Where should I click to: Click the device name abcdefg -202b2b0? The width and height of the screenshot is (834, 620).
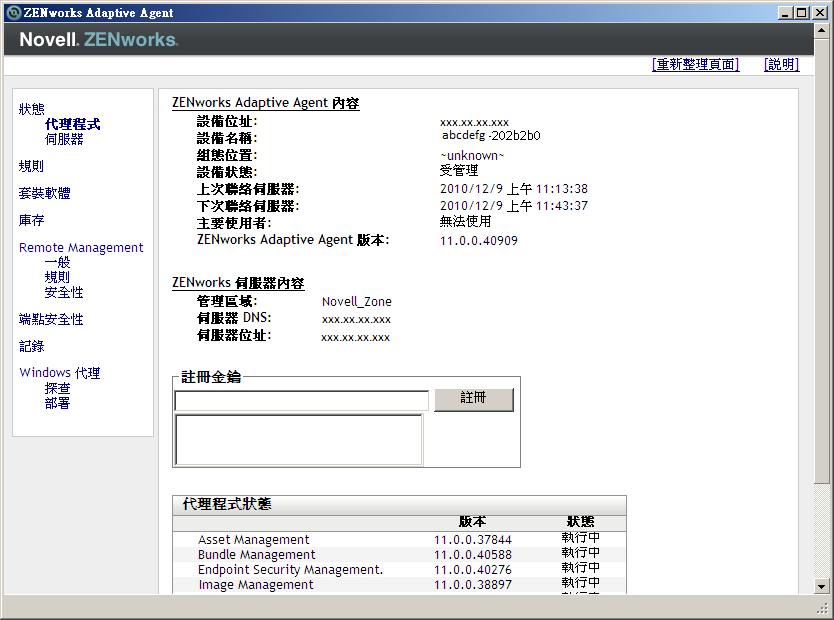[491, 136]
